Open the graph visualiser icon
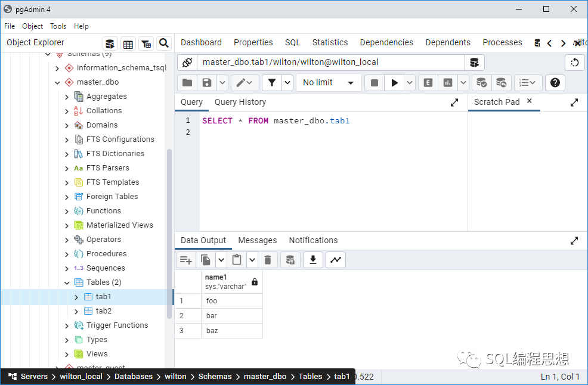588x385 pixels. click(x=336, y=260)
